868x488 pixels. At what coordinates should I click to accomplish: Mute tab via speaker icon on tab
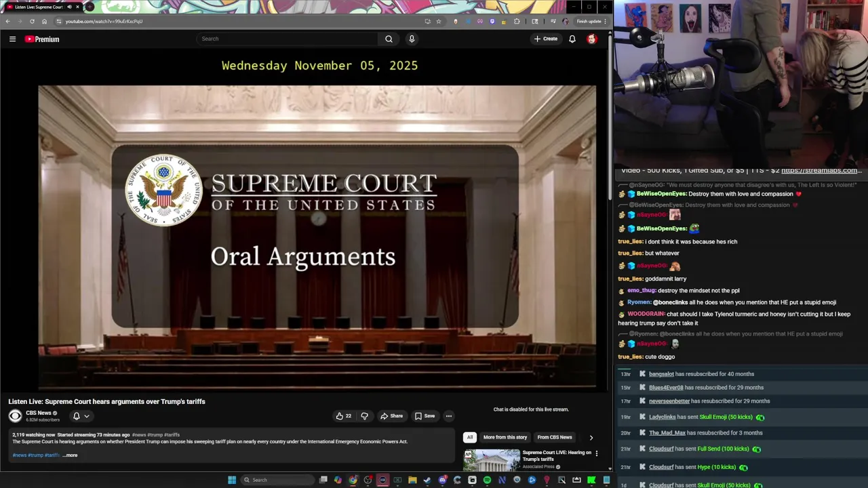click(x=69, y=7)
